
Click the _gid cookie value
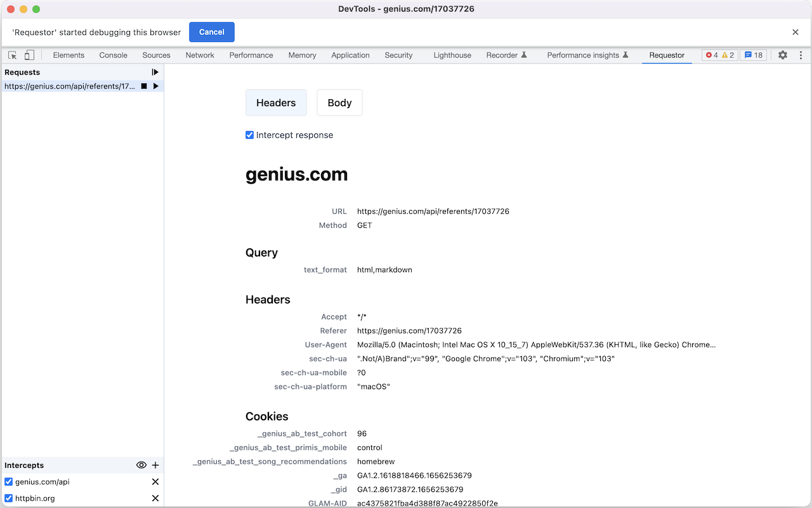[x=410, y=490]
